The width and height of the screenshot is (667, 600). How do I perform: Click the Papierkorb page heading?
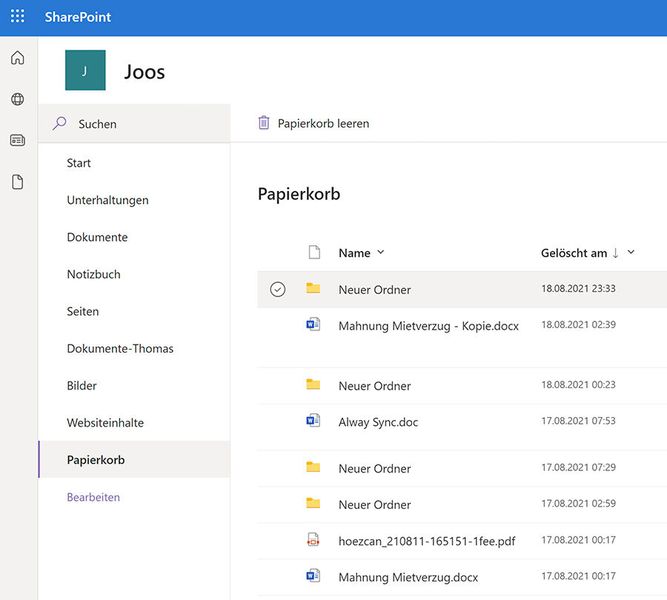(x=299, y=194)
